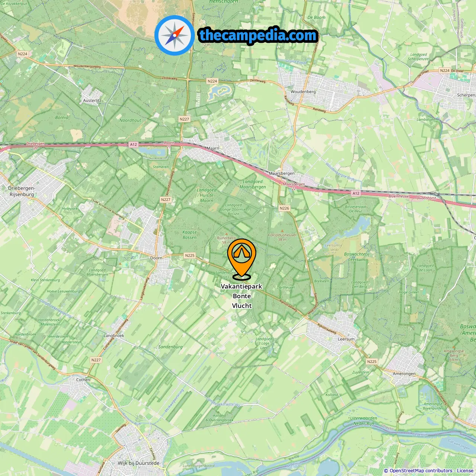Click the Ruiterberg peak marker
The image size is (476, 476).
[227, 234]
